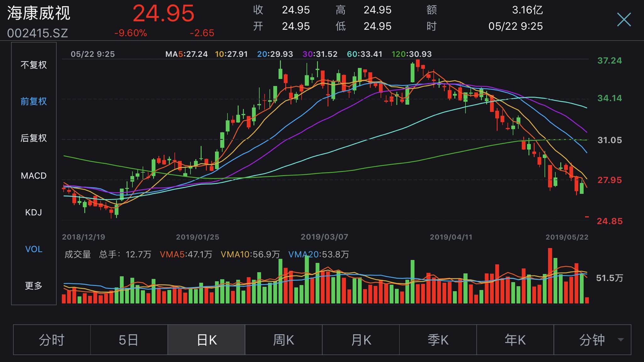Switch to 5日 five-day tab
Image resolution: width=644 pixels, height=362 pixels.
[129, 340]
